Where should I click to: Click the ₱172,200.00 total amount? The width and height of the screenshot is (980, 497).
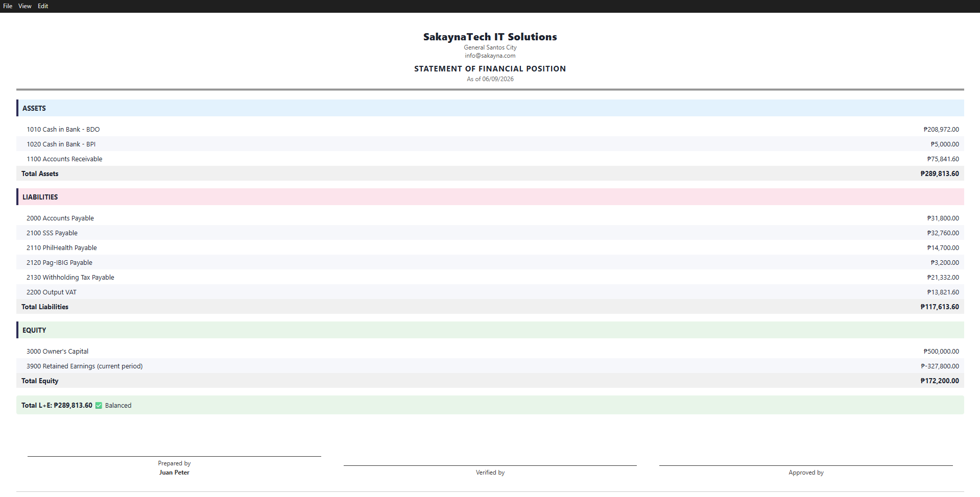point(940,381)
